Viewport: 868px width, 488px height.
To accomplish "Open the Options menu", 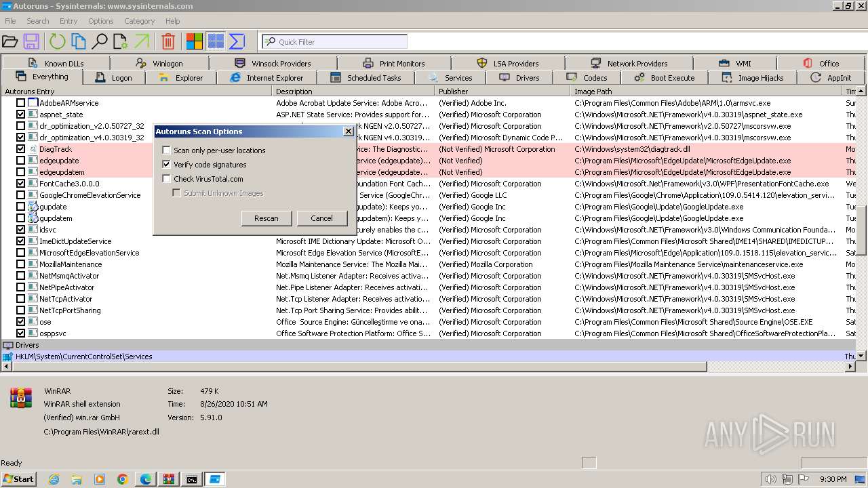I will click(x=101, y=21).
